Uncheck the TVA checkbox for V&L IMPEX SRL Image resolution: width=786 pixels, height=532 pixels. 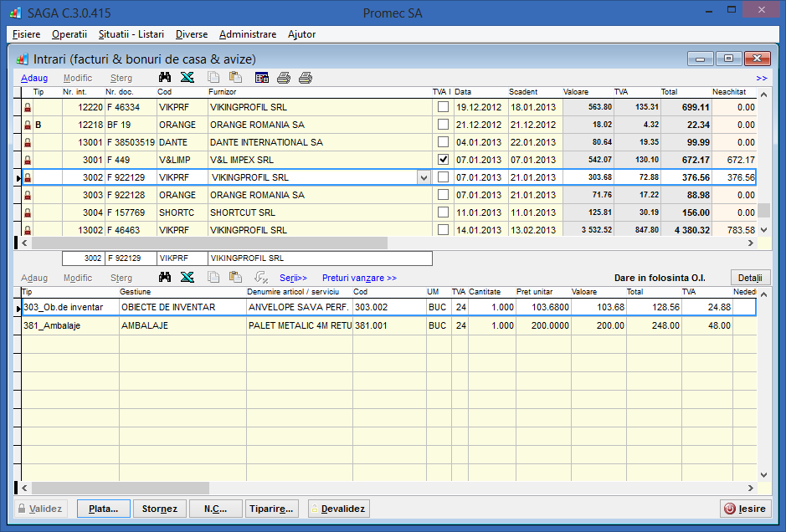coord(443,160)
